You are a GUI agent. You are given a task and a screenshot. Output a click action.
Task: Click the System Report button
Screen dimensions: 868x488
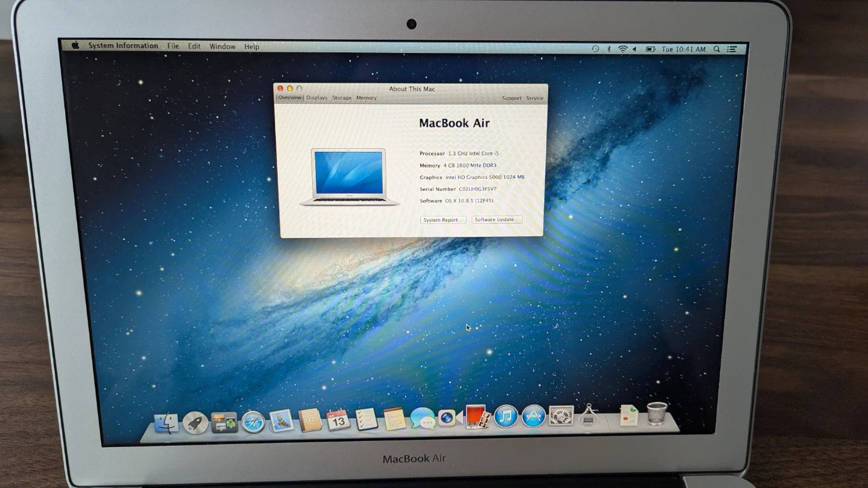(443, 220)
